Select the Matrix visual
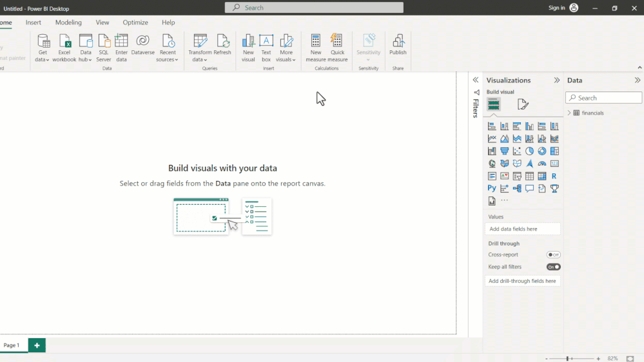This screenshot has height=362, width=644. 542,176
